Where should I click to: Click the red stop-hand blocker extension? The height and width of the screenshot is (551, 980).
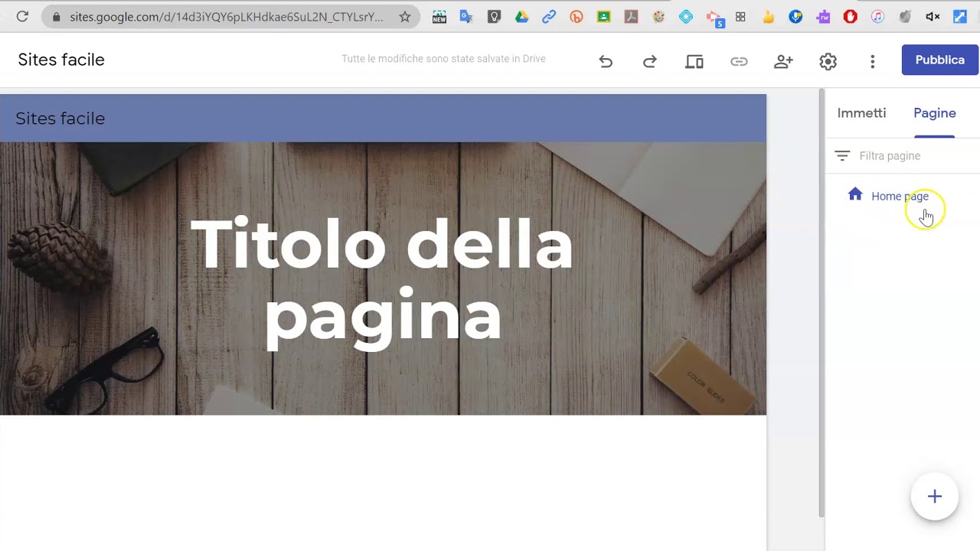[850, 16]
